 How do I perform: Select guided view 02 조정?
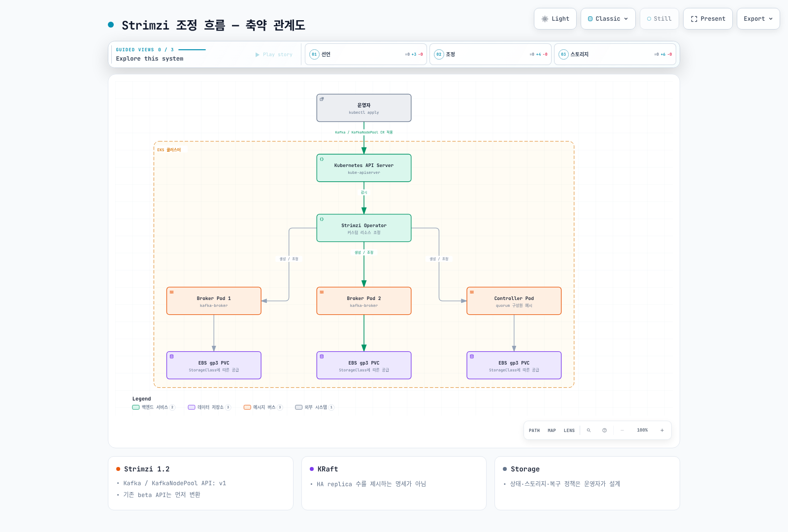click(491, 54)
